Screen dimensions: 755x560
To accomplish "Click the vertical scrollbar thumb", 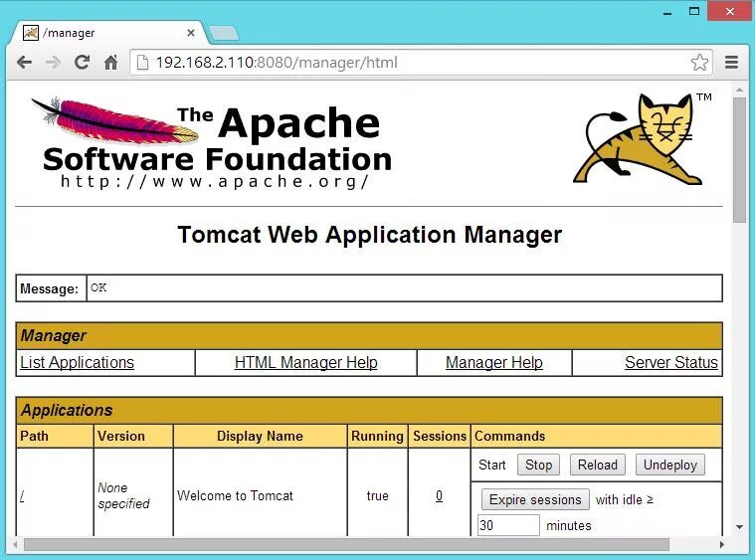I will [740, 160].
